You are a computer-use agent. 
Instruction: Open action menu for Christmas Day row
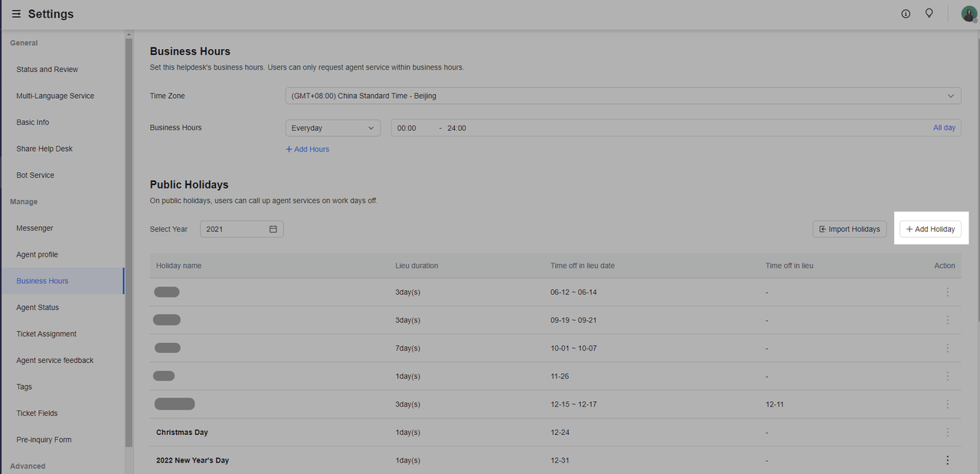pos(947,433)
